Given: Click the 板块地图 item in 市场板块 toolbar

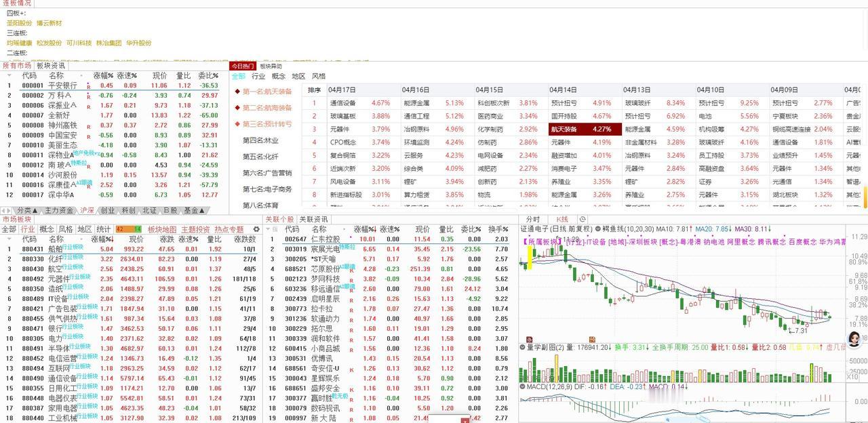Looking at the screenshot, I should point(163,228).
